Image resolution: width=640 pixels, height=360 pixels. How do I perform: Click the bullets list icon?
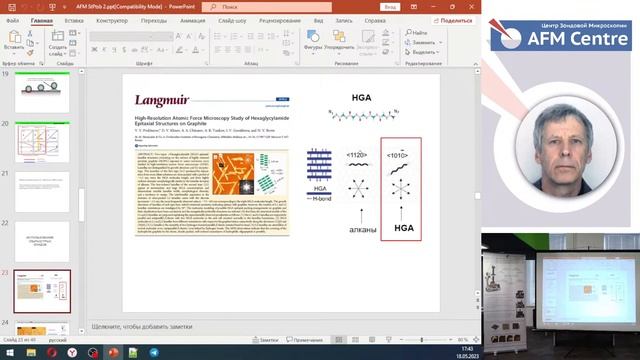click(218, 37)
